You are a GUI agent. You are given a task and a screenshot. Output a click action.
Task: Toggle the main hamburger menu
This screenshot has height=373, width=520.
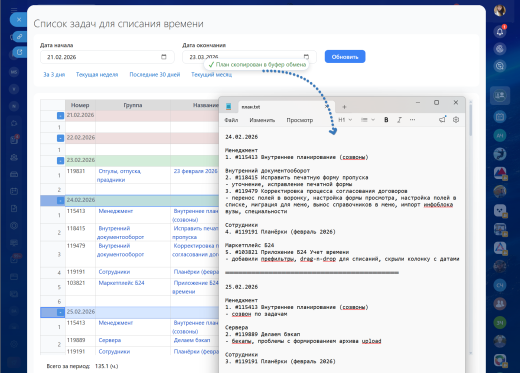click(x=14, y=9)
